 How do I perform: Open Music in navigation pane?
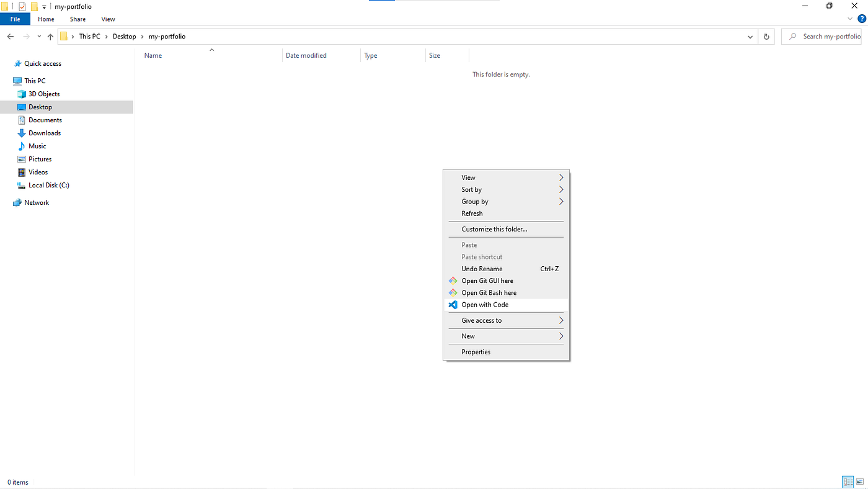click(37, 146)
